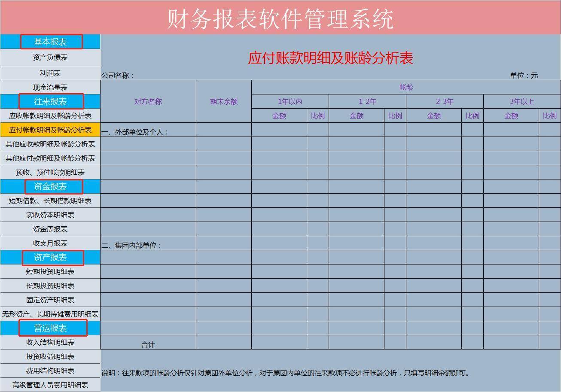Open 应收帐款明细及帐龄分析表 sidebar item
The width and height of the screenshot is (561, 392).
coord(50,115)
